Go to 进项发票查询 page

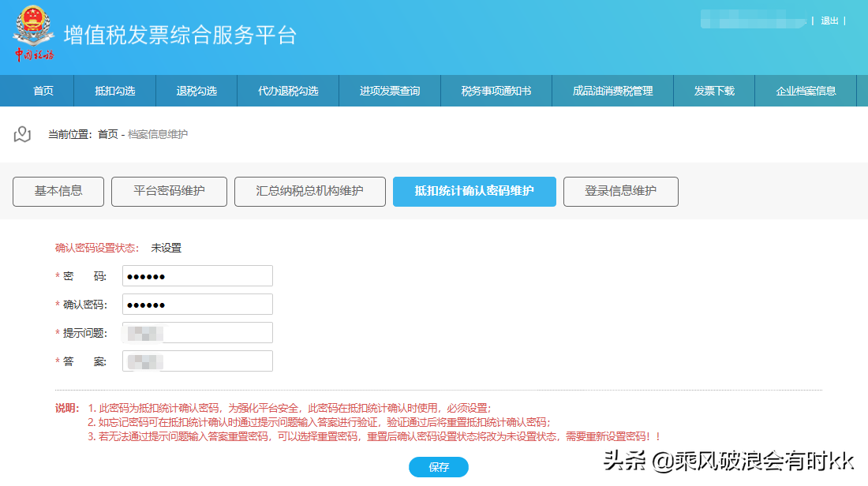pos(390,90)
